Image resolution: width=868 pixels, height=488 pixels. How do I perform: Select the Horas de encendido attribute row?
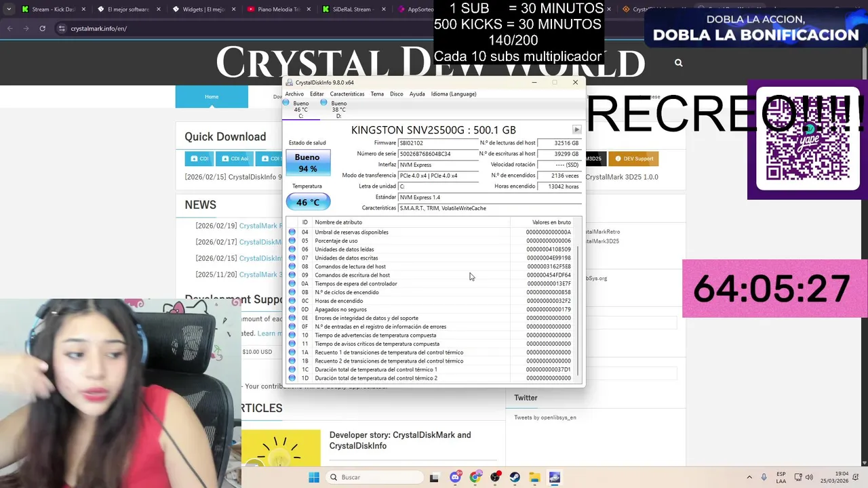431,301
